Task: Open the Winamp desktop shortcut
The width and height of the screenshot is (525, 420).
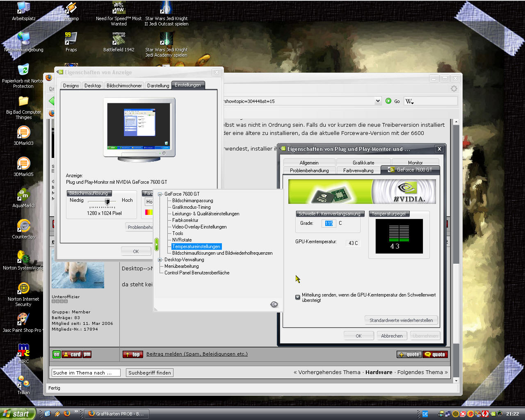Action: [71, 9]
